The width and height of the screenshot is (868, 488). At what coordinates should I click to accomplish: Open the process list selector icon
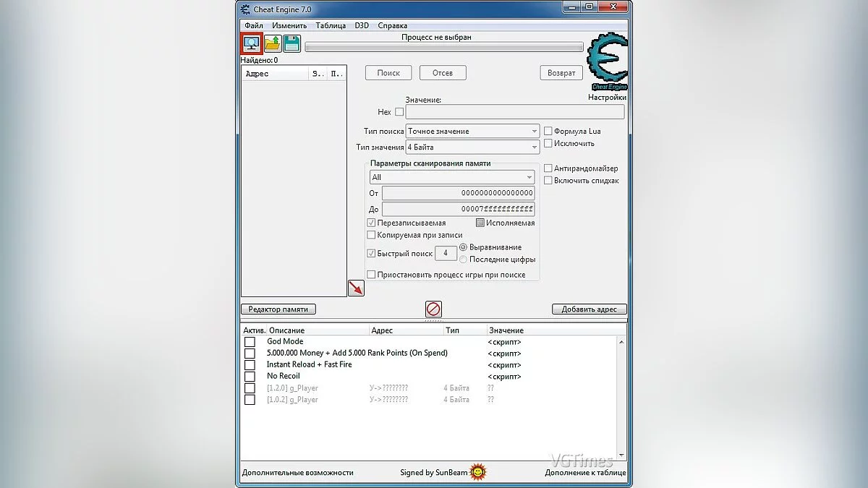250,43
